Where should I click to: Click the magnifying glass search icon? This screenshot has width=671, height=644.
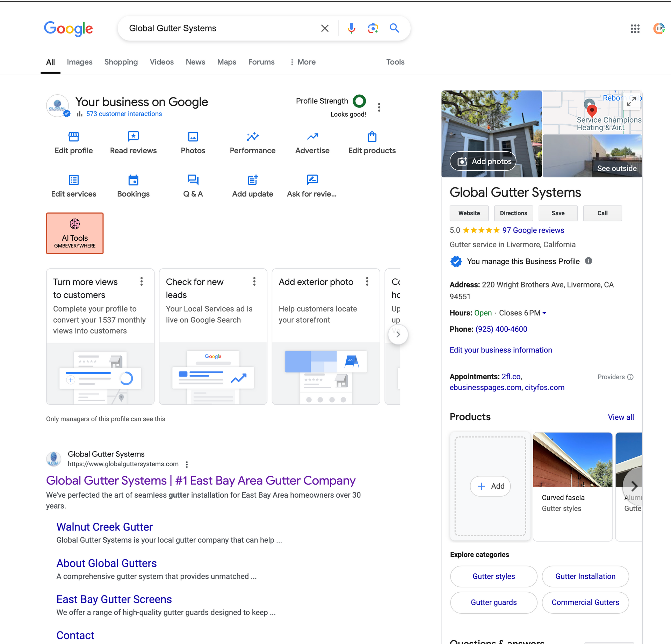[394, 28]
